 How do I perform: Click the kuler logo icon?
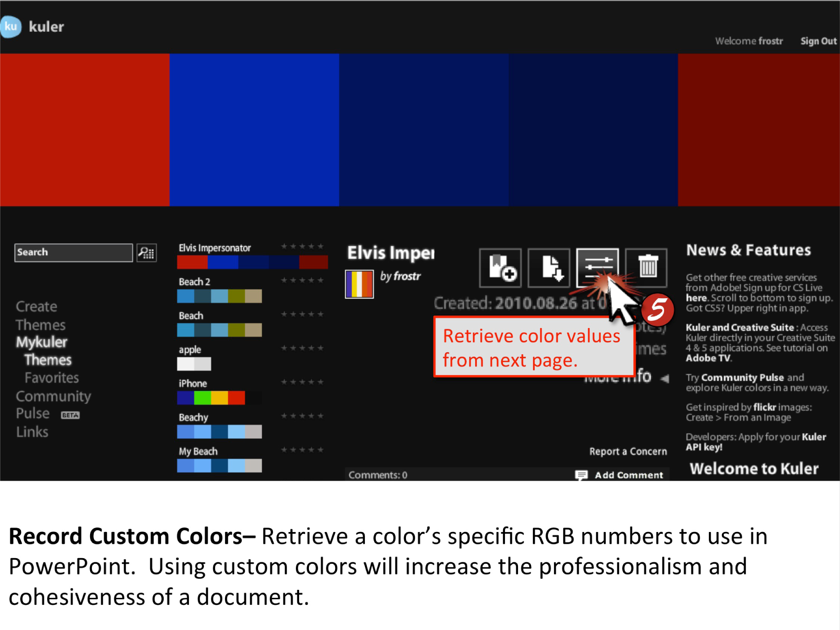pos(10,27)
